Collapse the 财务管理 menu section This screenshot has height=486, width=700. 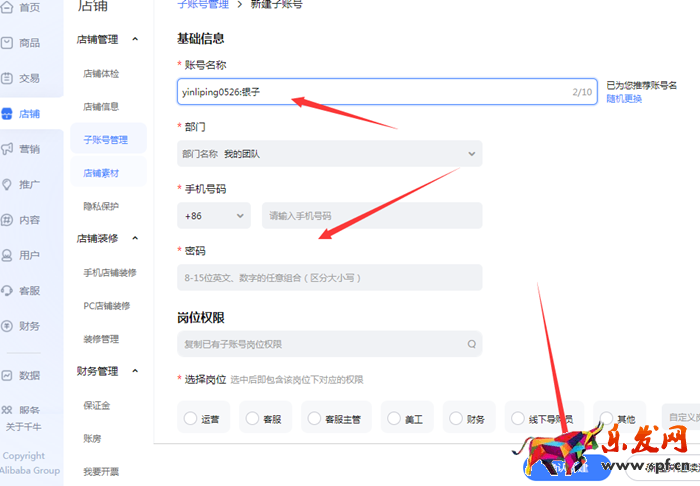(x=135, y=371)
